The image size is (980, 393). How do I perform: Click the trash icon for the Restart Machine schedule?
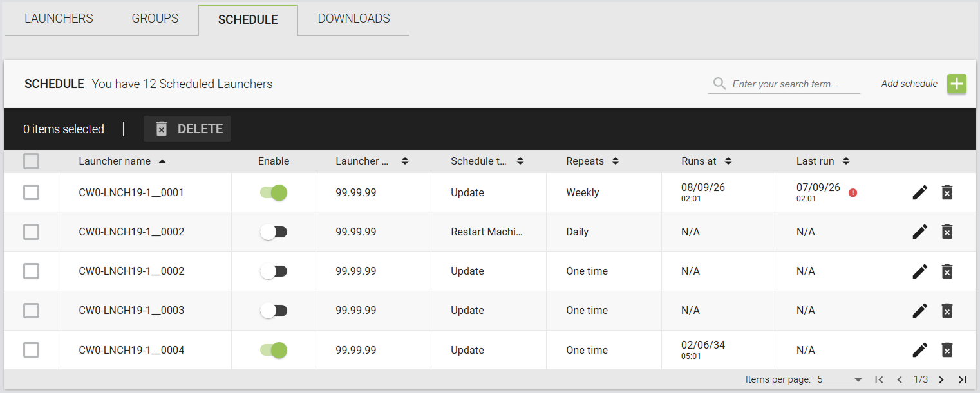coord(947,232)
